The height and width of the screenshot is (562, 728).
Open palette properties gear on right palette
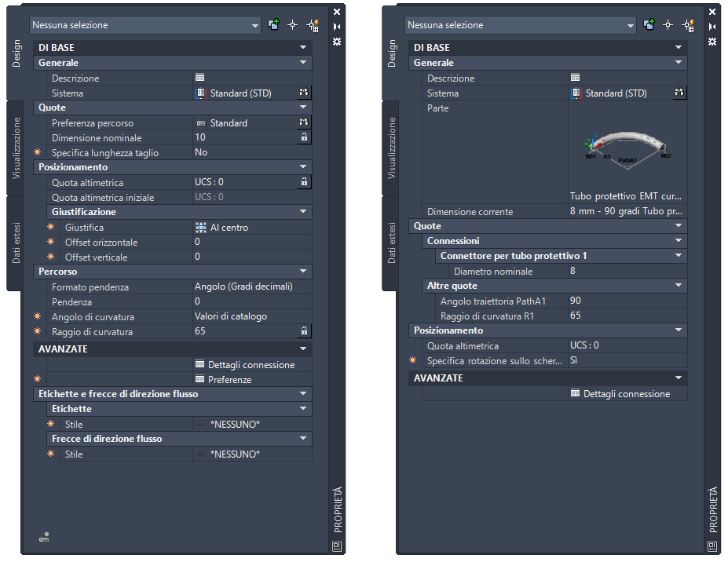click(x=712, y=42)
